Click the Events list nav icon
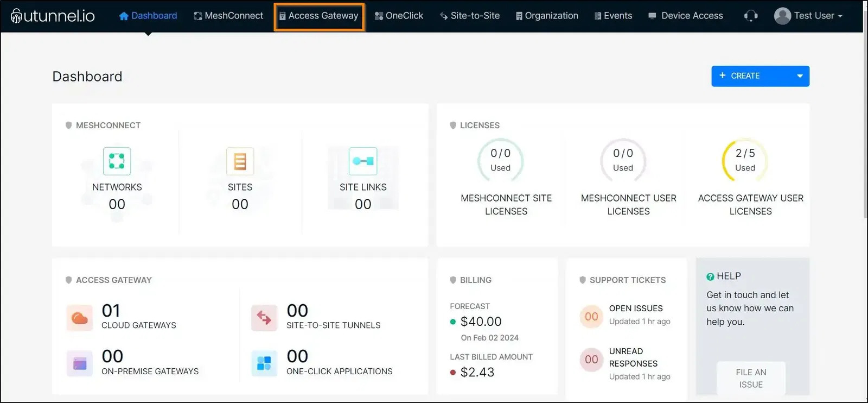868x403 pixels. pyautogui.click(x=598, y=16)
